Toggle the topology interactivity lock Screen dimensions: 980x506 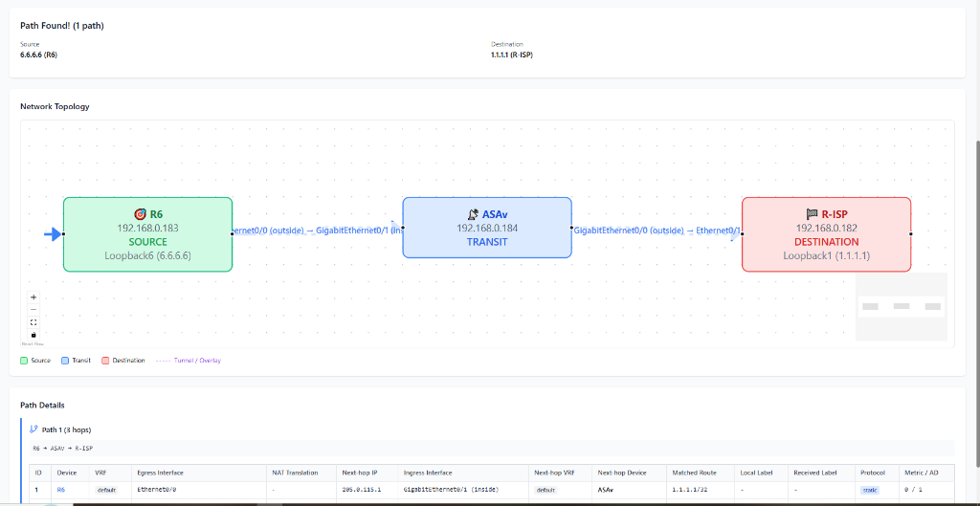point(33,335)
